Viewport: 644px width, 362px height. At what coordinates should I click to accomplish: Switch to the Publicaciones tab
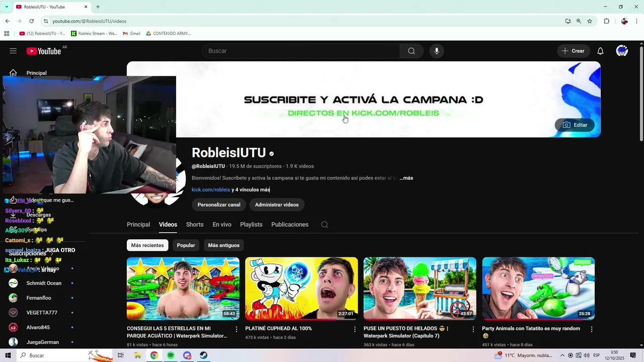coord(290,225)
